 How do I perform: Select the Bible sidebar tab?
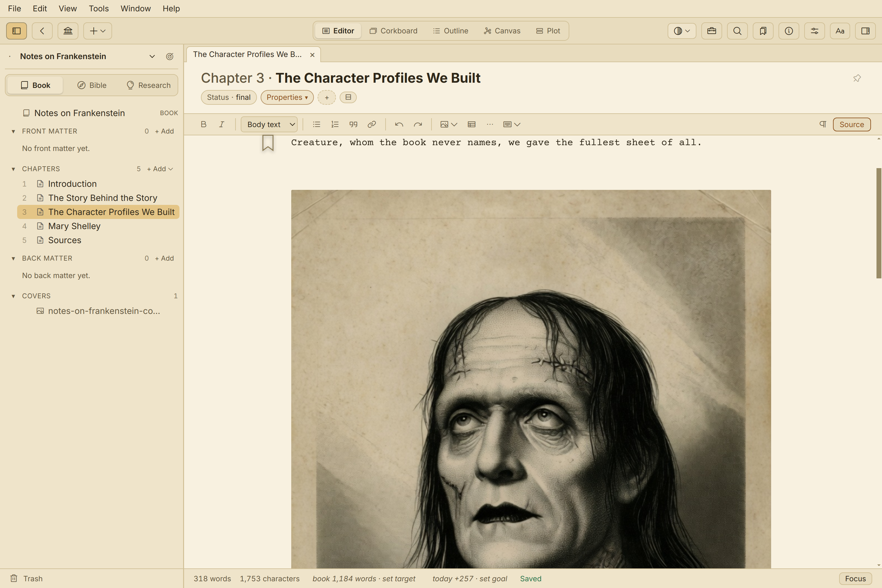(x=92, y=85)
